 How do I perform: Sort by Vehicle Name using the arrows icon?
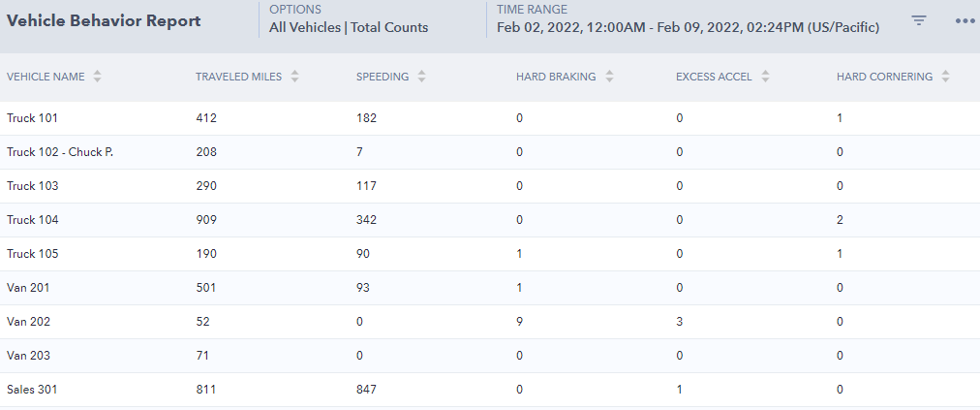click(97, 77)
